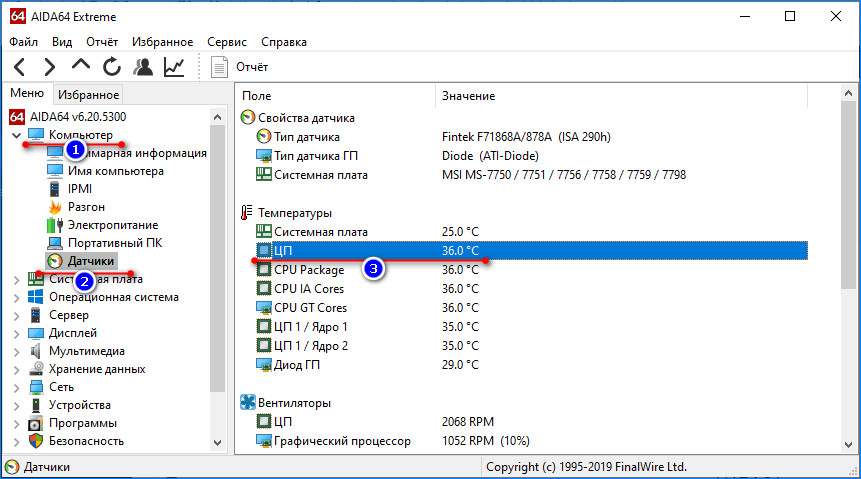This screenshot has height=479, width=861.
Task: Expand the Мультимедиа tree node
Action: [x=16, y=352]
